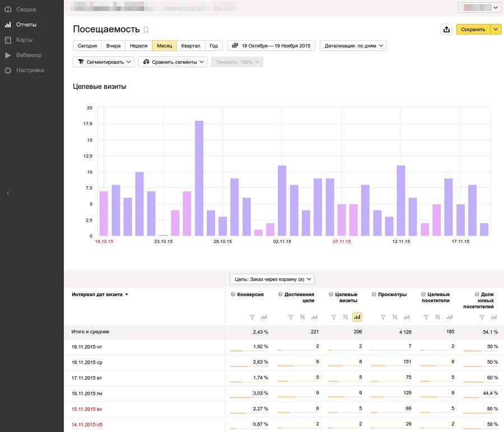This screenshot has width=504, height=432.
Task: Open the Детализация: по дням dropdown
Action: pyautogui.click(x=353, y=46)
